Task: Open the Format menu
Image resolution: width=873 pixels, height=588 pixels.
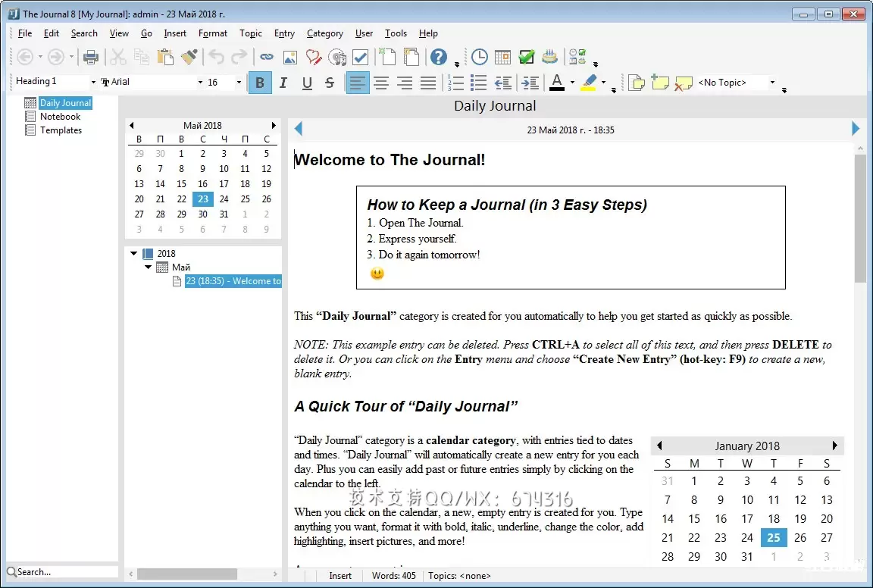Action: [x=213, y=33]
